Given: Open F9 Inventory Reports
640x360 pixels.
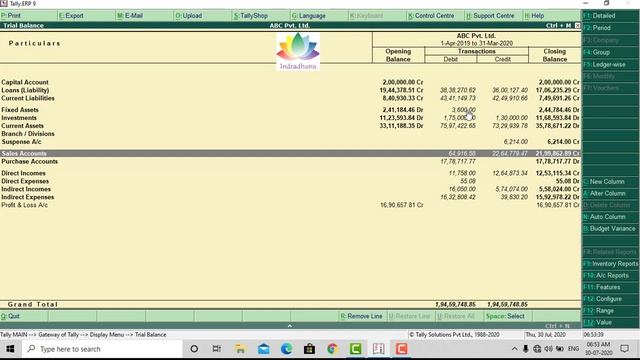Looking at the screenshot, I should (x=611, y=264).
